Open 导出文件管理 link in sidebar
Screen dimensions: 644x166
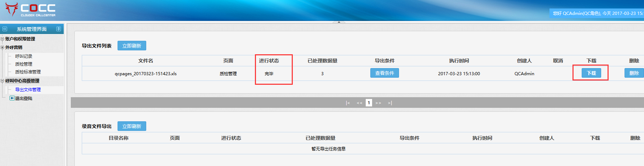pos(28,90)
